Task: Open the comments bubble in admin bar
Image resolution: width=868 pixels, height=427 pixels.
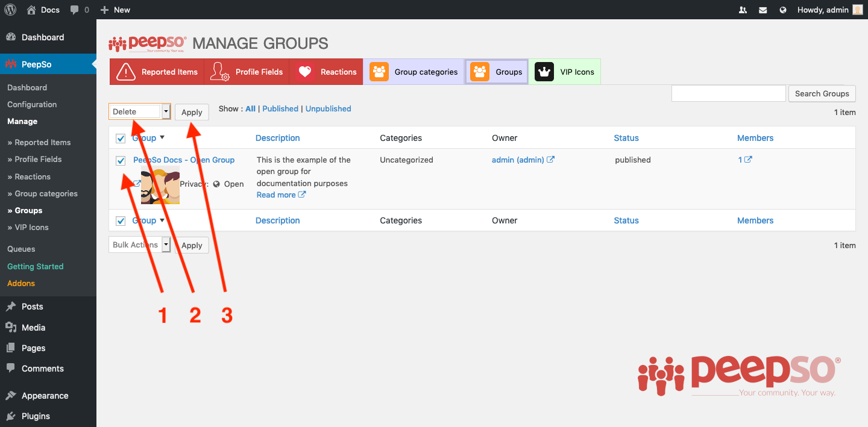Action: click(x=80, y=10)
